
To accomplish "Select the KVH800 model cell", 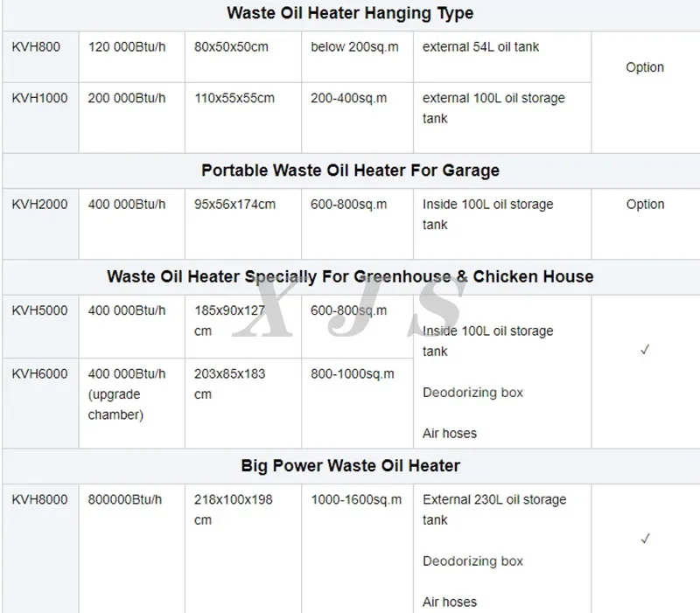I will point(40,57).
